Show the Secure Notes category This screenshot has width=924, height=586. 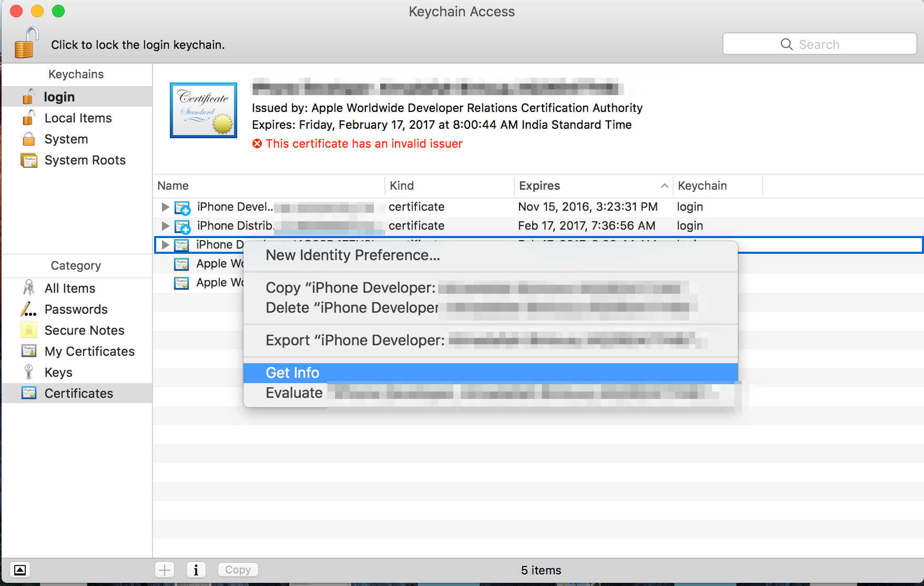click(x=77, y=330)
